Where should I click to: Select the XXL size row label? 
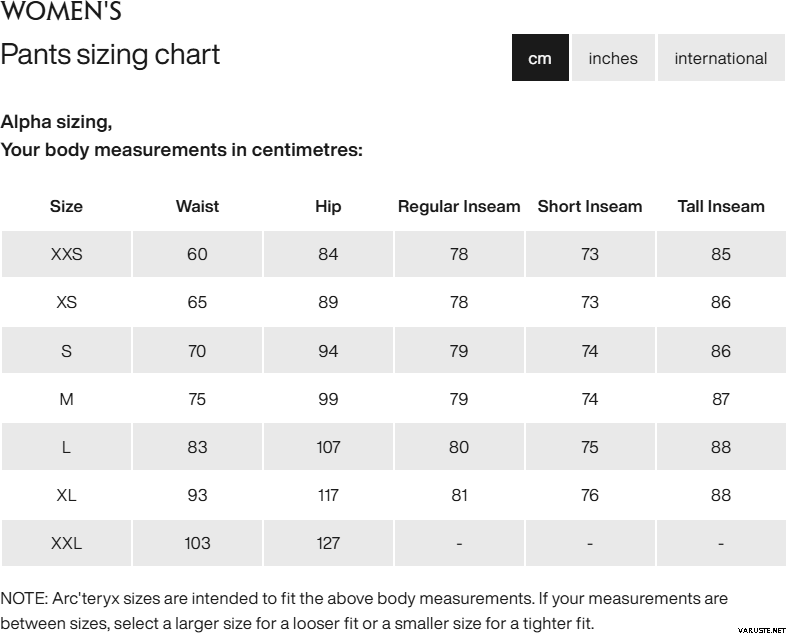pyautogui.click(x=66, y=543)
